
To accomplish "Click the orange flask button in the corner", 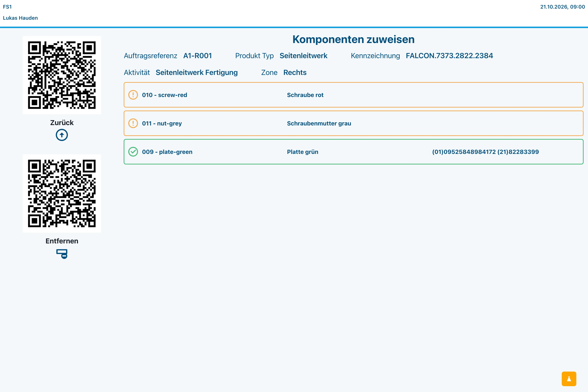I will tap(569, 379).
